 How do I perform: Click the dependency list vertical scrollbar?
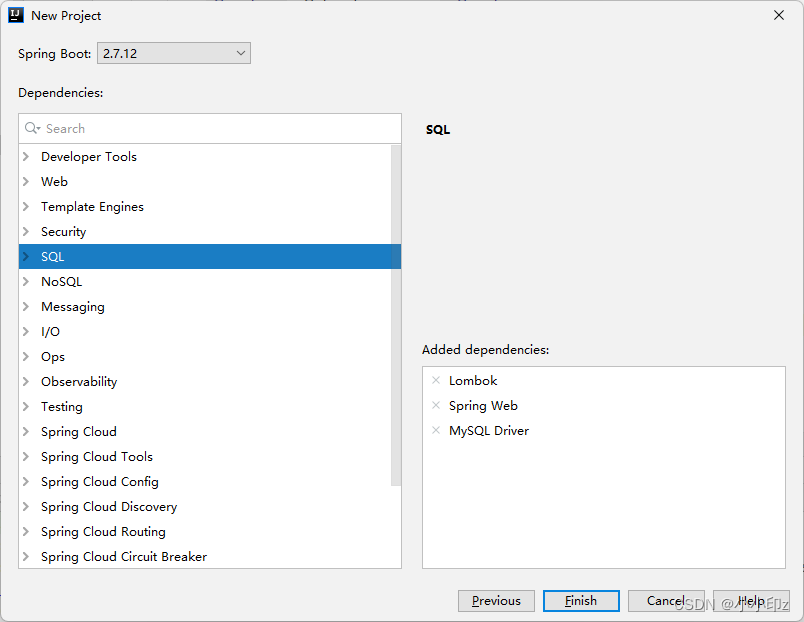tap(396, 315)
